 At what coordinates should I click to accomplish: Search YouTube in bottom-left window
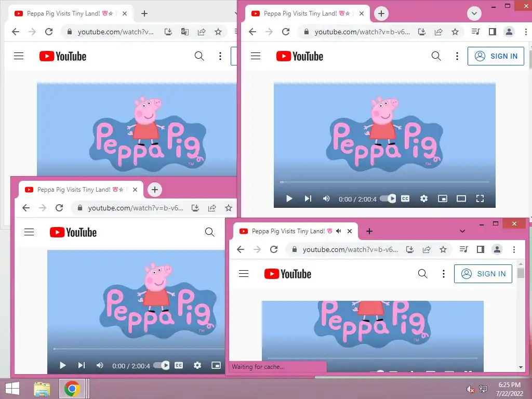(210, 232)
